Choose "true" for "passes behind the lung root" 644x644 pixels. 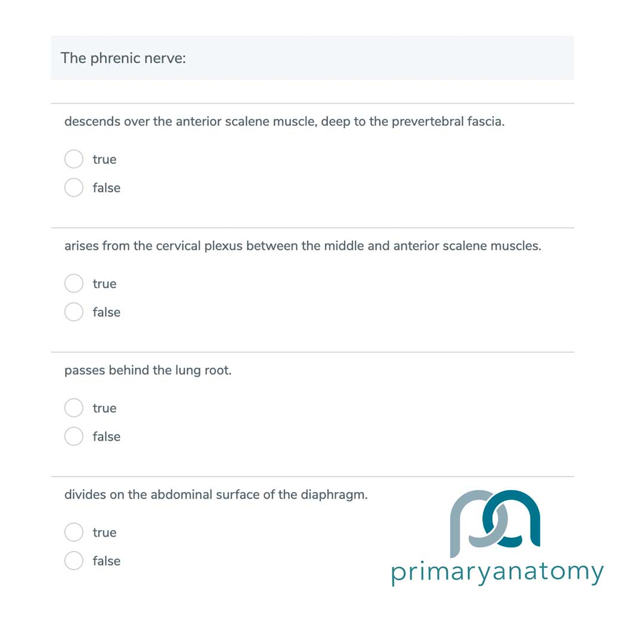[x=73, y=408]
